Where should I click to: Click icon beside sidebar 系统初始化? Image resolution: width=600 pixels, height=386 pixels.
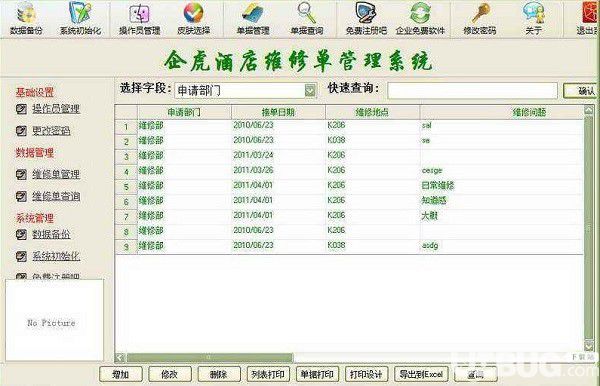[21, 256]
